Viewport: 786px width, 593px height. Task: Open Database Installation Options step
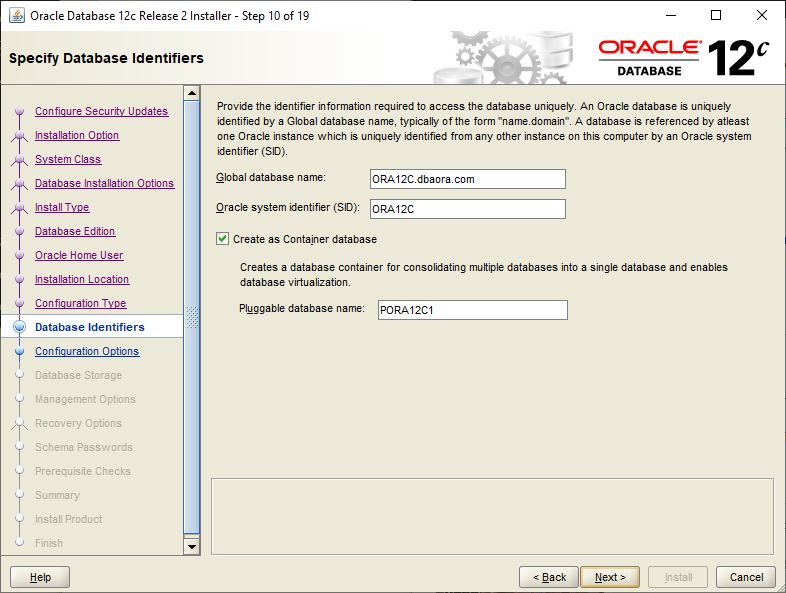(104, 183)
